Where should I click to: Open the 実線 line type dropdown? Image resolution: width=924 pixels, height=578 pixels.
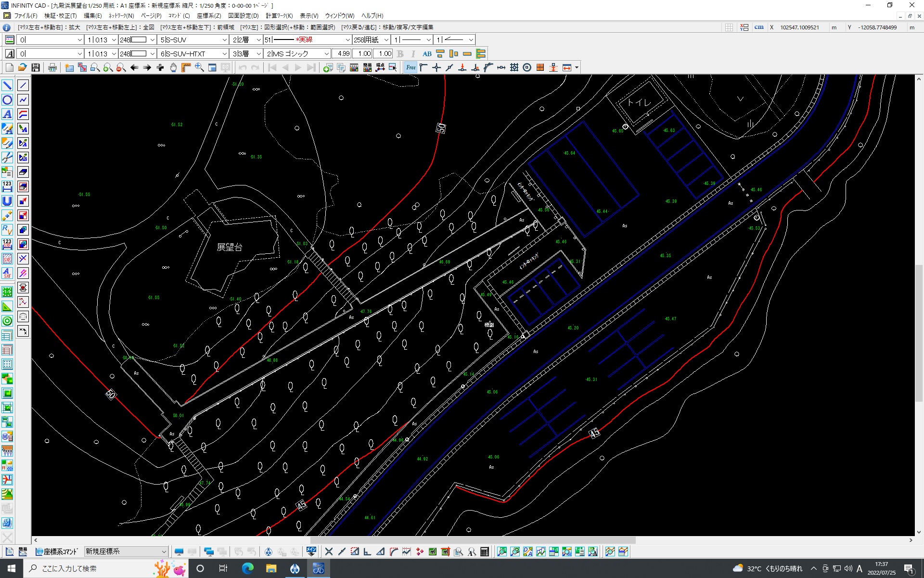308,39
